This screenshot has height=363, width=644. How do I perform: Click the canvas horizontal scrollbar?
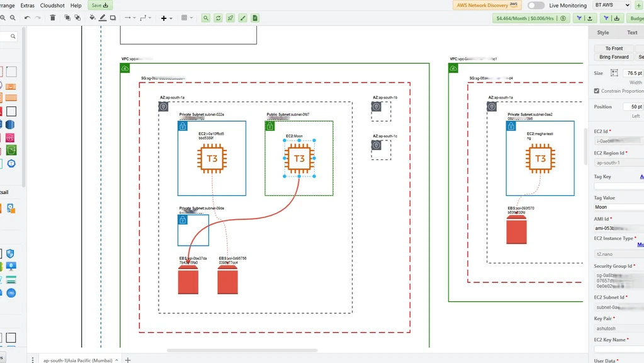242,350
